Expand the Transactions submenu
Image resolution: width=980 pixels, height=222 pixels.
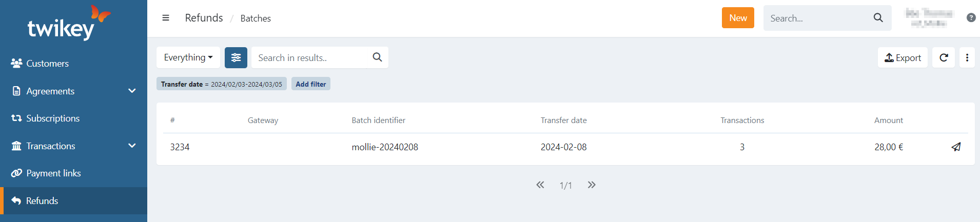(x=132, y=146)
